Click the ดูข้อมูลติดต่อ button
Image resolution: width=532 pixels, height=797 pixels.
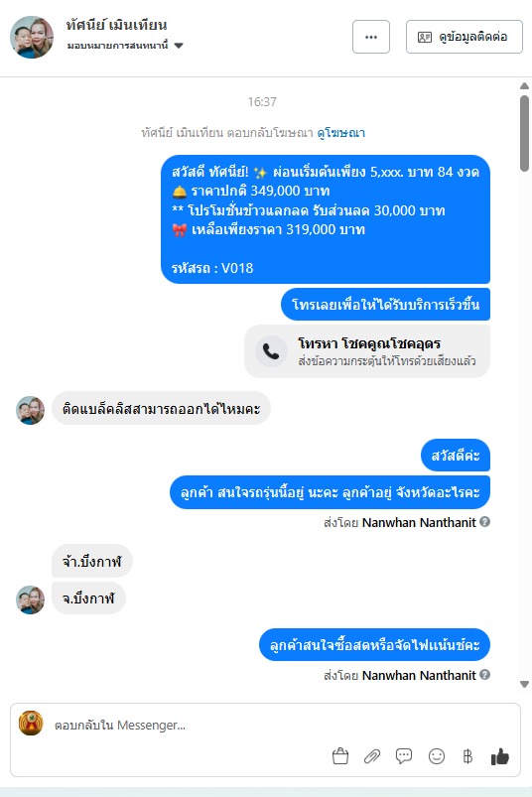coord(464,37)
